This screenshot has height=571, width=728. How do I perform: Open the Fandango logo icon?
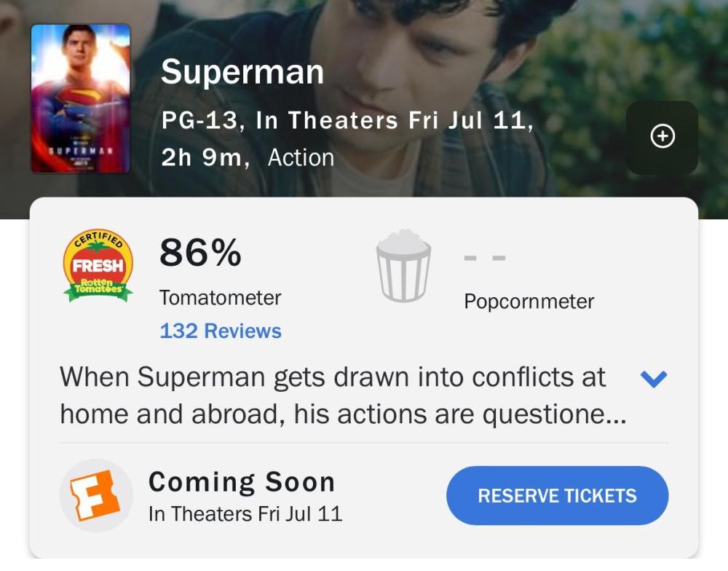click(96, 495)
